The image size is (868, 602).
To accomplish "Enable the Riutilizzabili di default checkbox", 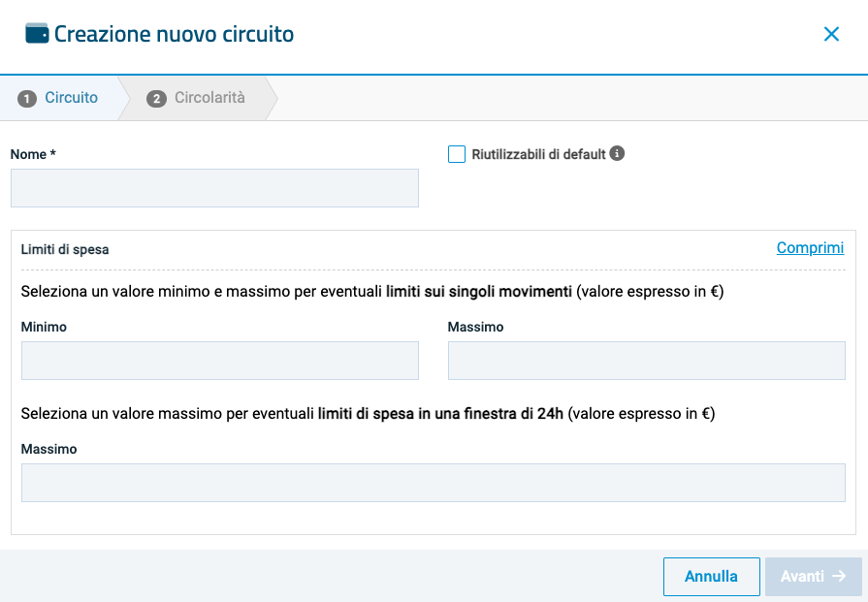I will [457, 154].
